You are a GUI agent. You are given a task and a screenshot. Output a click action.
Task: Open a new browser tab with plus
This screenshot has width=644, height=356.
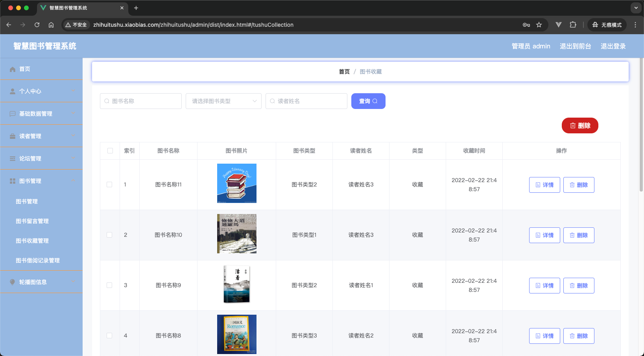click(x=136, y=8)
